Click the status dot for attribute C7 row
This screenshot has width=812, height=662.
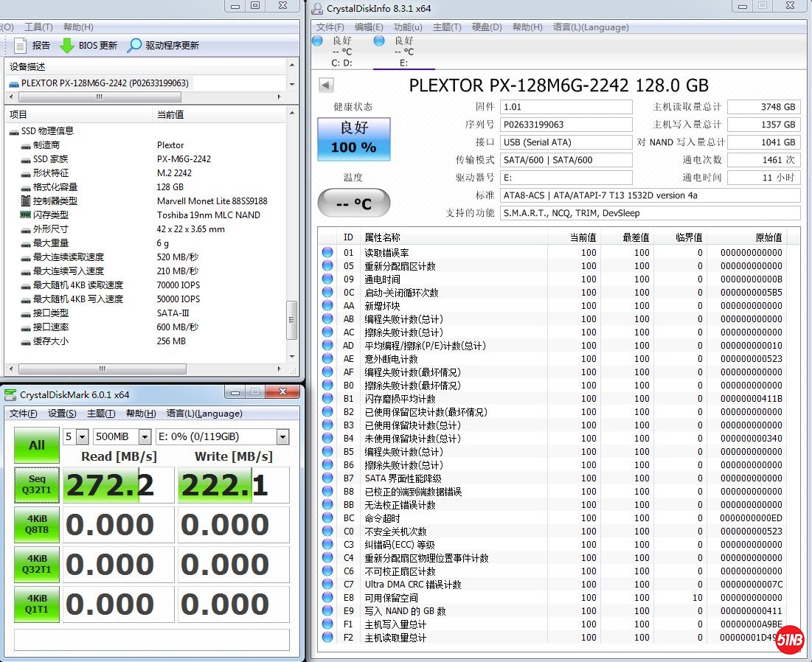click(x=327, y=585)
